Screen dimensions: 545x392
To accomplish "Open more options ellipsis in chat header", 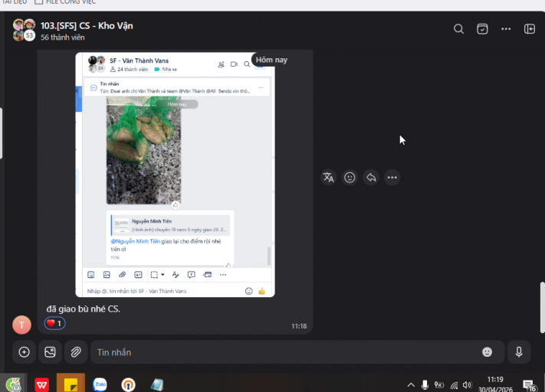I will coord(506,29).
